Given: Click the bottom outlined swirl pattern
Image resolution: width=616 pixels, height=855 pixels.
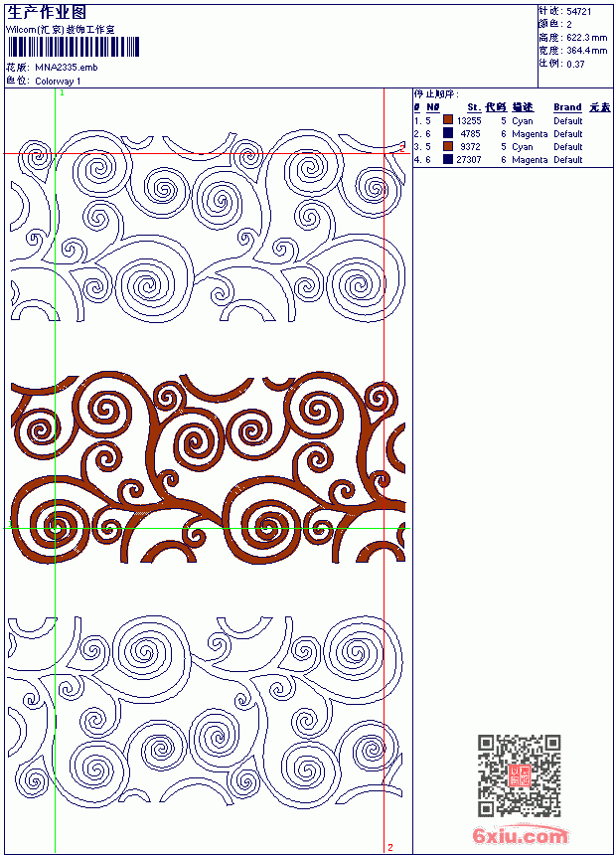Looking at the screenshot, I should tap(206, 711).
